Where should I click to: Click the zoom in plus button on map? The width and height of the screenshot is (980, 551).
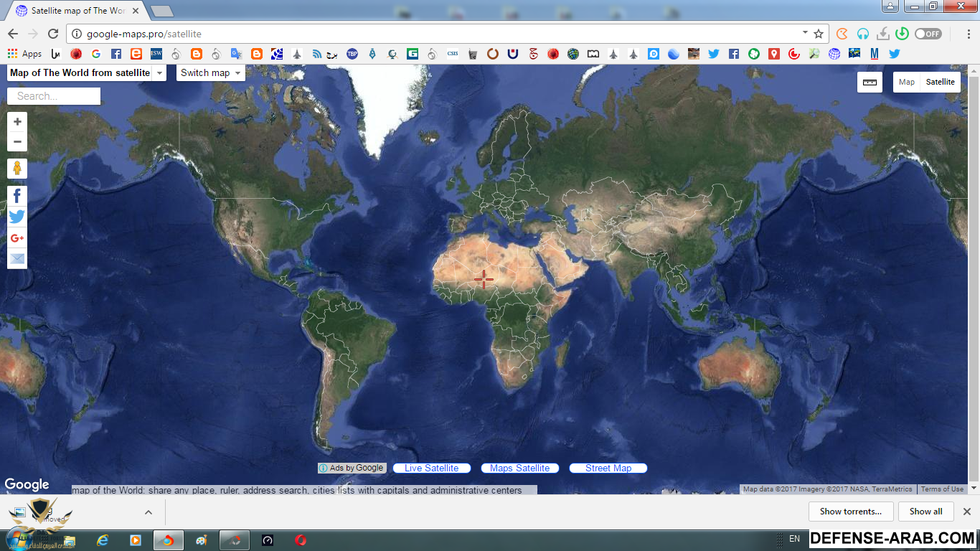tap(17, 122)
